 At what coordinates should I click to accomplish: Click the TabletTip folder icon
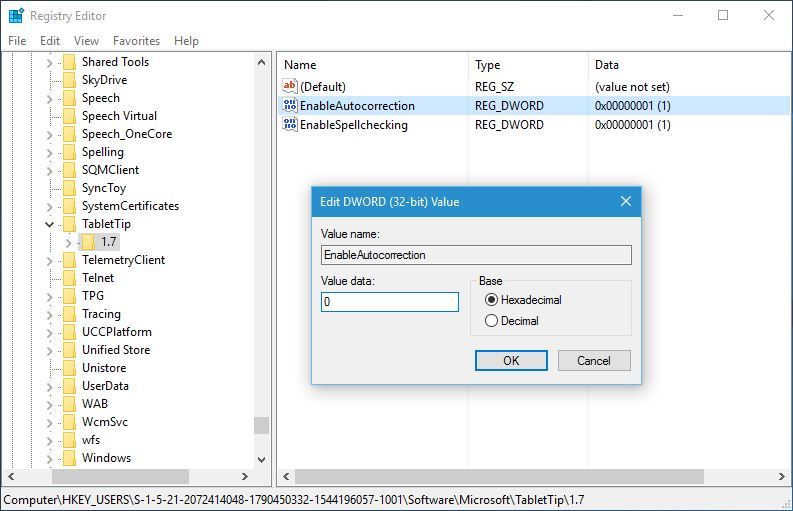click(x=70, y=224)
